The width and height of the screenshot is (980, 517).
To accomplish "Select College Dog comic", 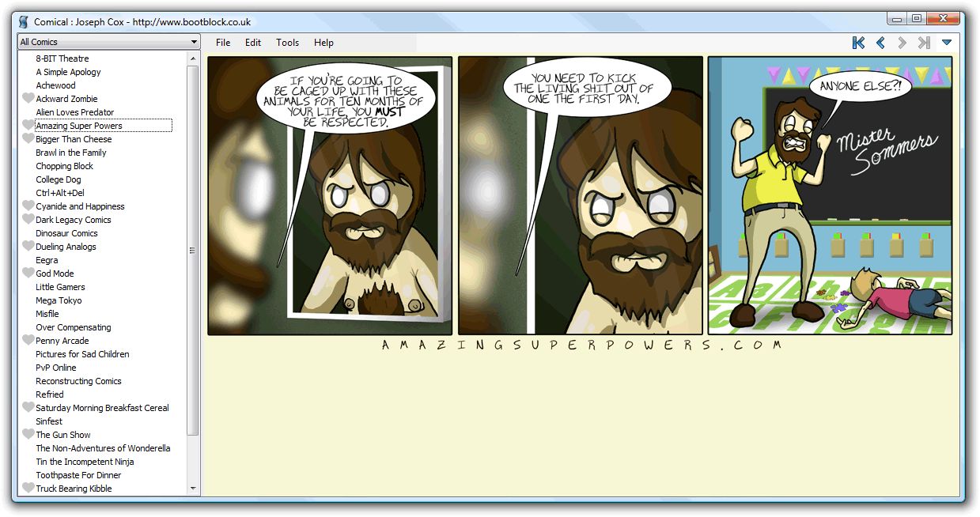I will pyautogui.click(x=58, y=179).
